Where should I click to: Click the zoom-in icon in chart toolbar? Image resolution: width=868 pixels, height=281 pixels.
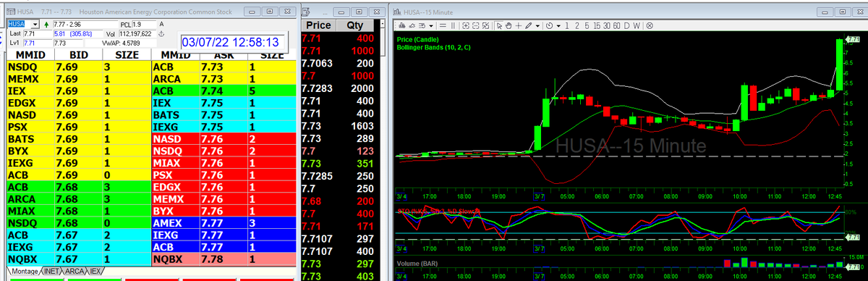466,25
